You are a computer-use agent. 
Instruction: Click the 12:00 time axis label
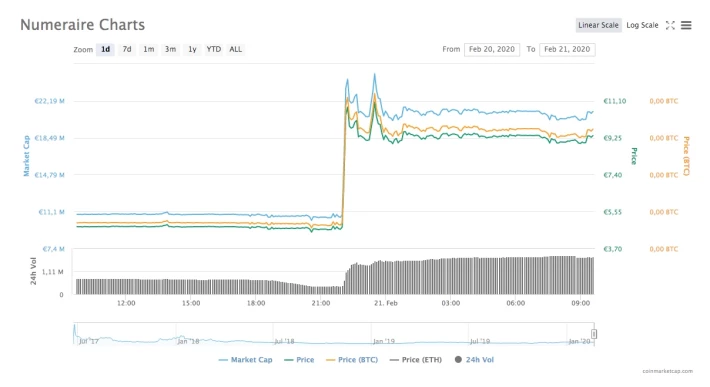(126, 303)
